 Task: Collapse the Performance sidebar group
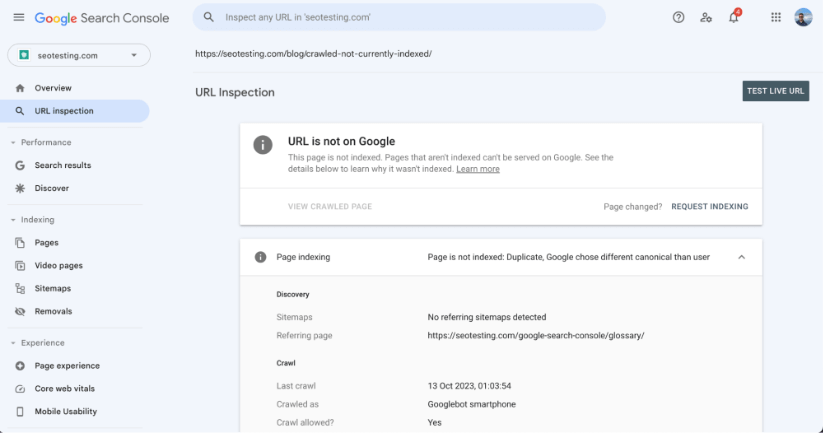click(x=13, y=143)
